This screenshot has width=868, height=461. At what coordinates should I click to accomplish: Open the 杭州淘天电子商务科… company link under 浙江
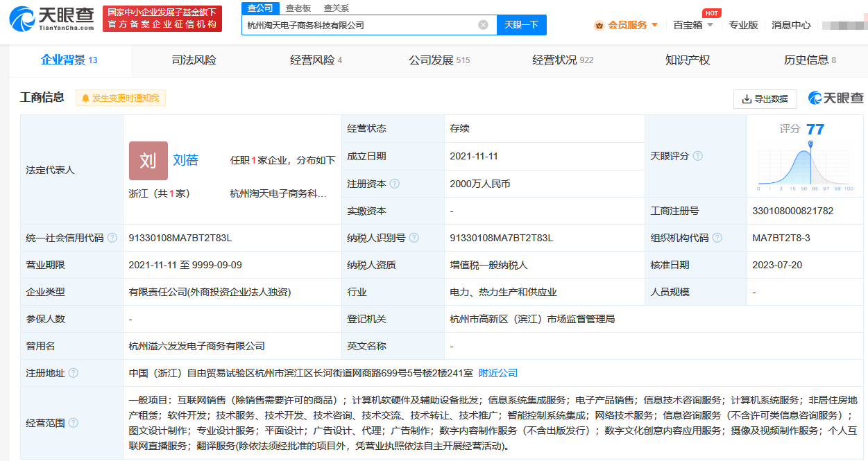[x=278, y=193]
